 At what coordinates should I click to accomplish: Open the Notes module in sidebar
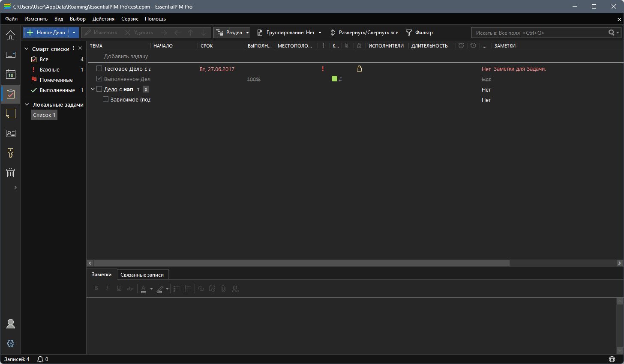pos(10,113)
